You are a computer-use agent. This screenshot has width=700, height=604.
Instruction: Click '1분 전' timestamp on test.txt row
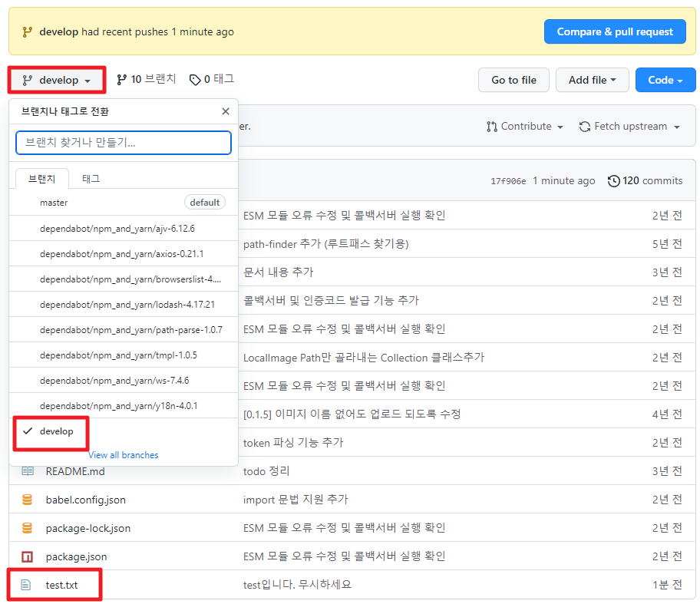click(x=667, y=585)
